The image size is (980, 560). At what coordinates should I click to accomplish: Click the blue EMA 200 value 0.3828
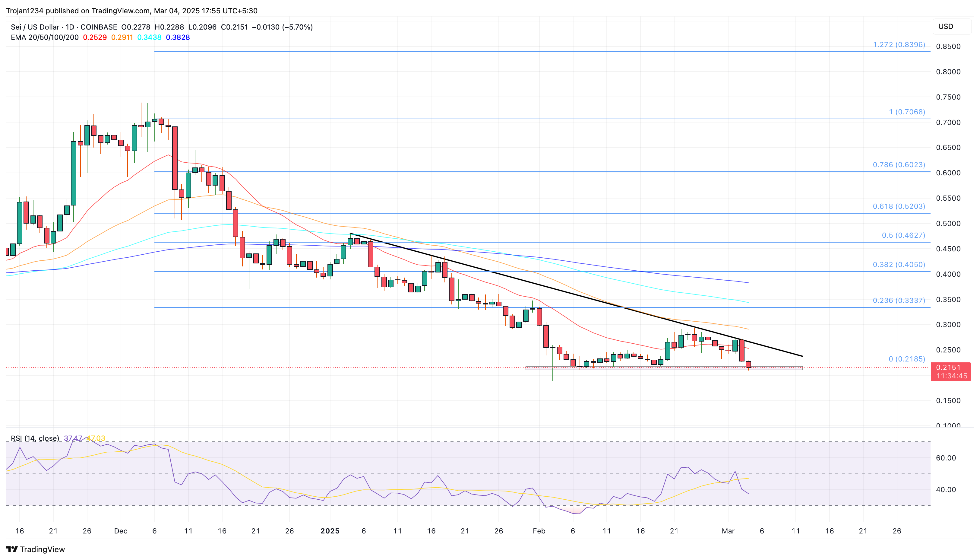(x=178, y=37)
